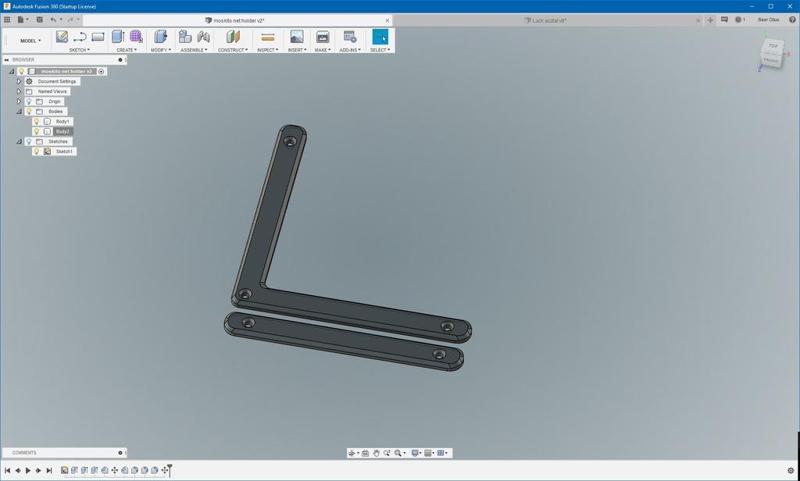Image resolution: width=800 pixels, height=481 pixels.
Task: Toggle Body1 visibility lightbulb
Action: (x=36, y=121)
